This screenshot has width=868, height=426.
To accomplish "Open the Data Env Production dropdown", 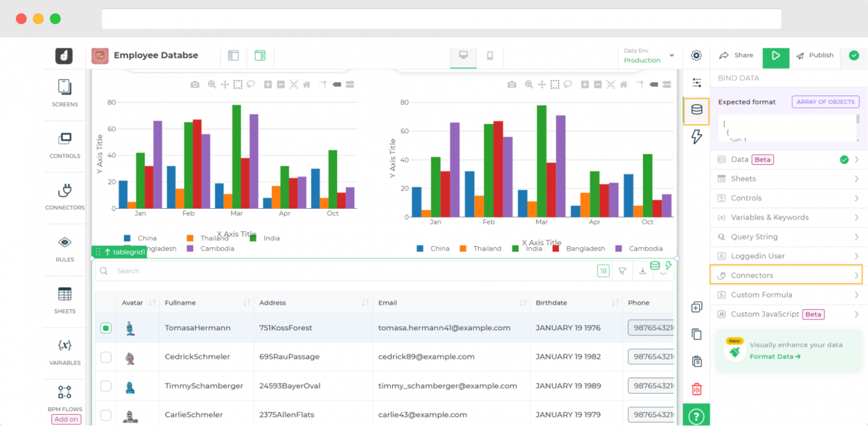I will [648, 57].
